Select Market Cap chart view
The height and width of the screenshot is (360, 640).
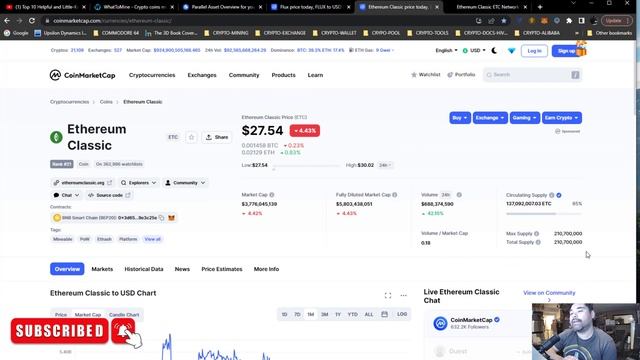88,315
